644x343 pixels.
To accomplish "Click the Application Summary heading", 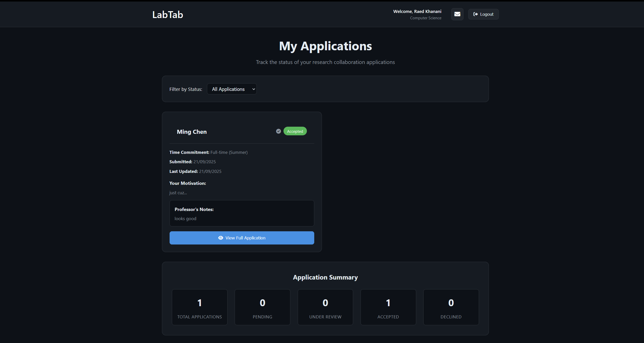I will click(325, 277).
